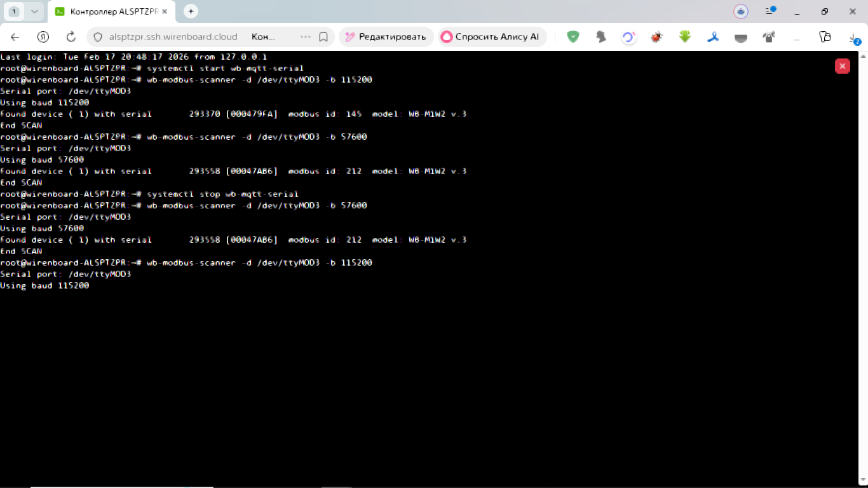The height and width of the screenshot is (488, 868).
Task: Click Спросить Алису AI button
Action: tap(491, 37)
